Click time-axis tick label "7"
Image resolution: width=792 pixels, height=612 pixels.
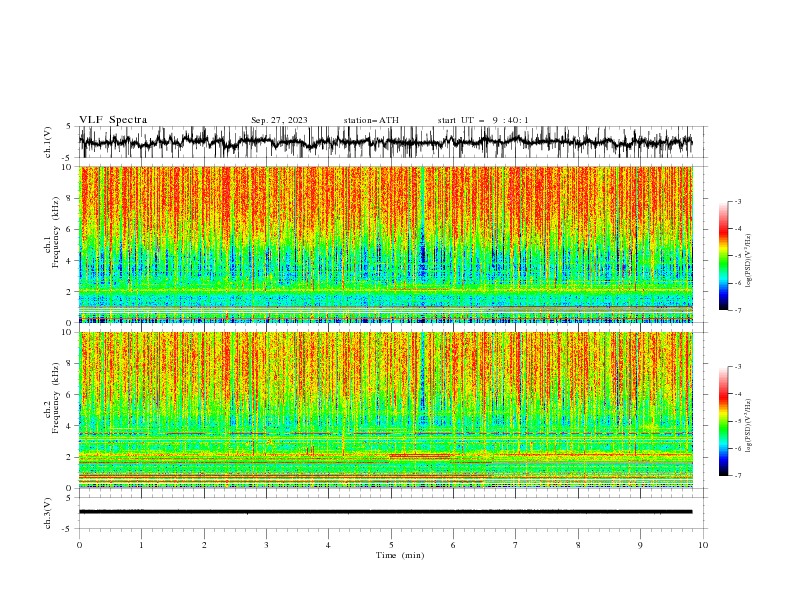pyautogui.click(x=516, y=545)
